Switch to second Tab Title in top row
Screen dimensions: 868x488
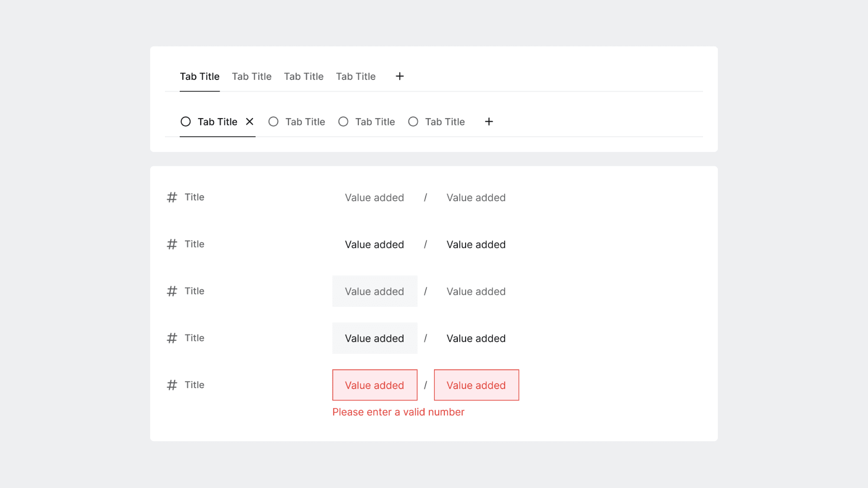(252, 77)
